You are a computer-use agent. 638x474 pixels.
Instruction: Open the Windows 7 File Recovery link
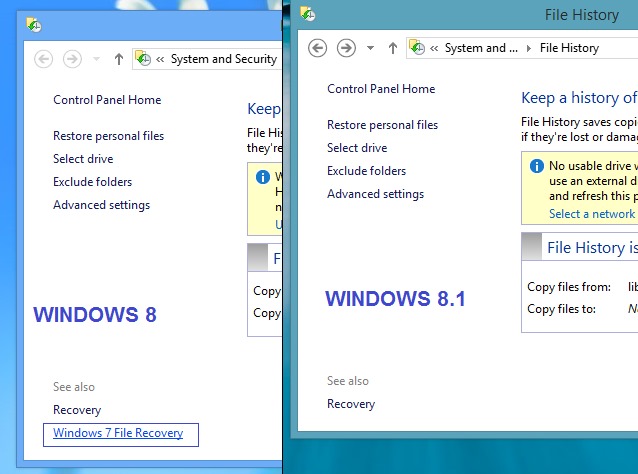click(118, 433)
